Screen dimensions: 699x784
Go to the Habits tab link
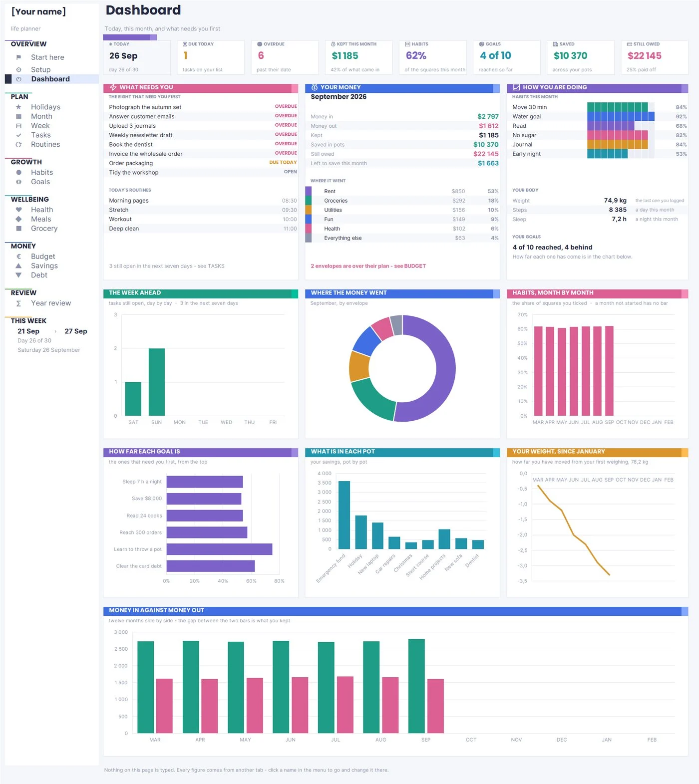tap(42, 172)
